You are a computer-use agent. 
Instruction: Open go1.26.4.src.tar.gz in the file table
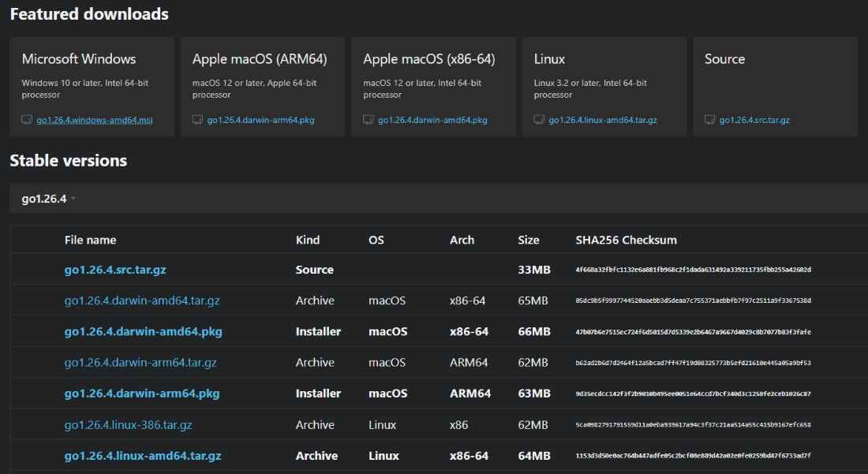click(x=115, y=270)
